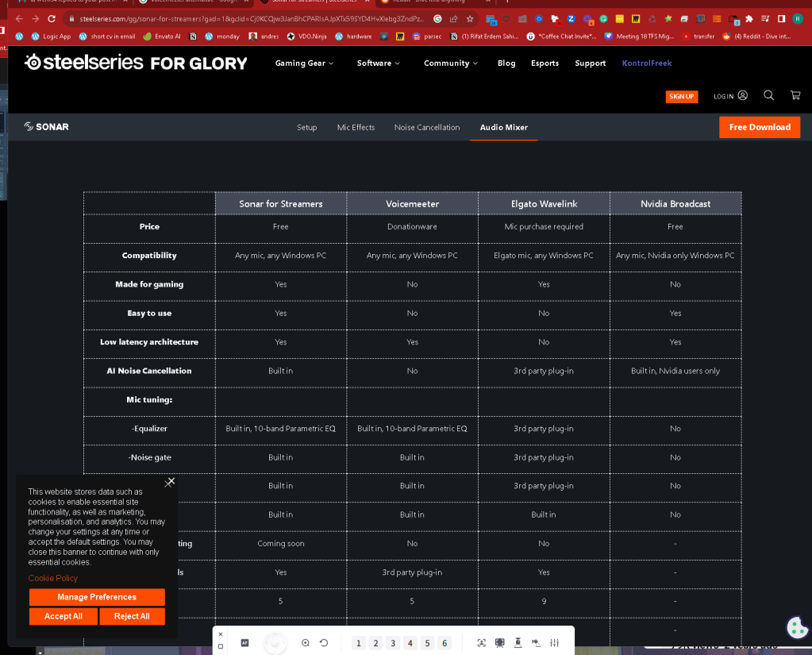The image size is (812, 655).
Task: Select camera preset 4
Action: [x=410, y=643]
